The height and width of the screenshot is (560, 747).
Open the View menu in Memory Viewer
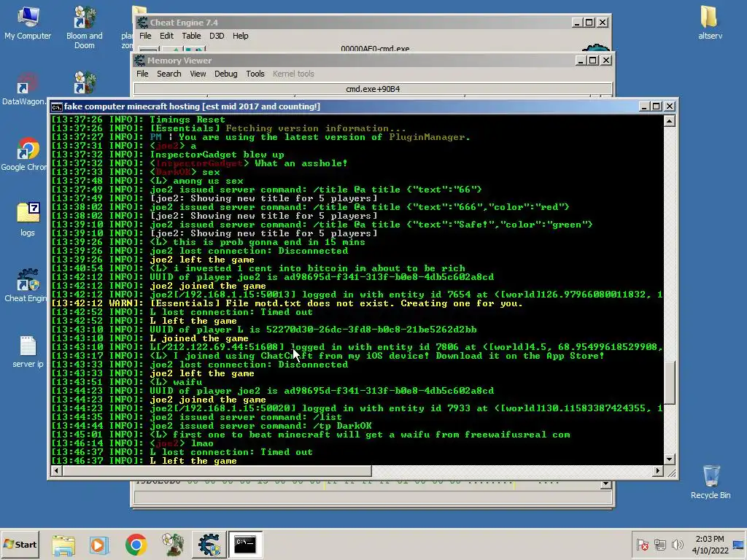(x=198, y=74)
